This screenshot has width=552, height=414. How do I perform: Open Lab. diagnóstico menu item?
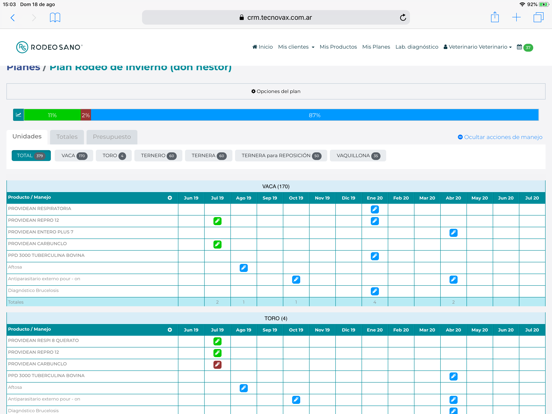416,47
